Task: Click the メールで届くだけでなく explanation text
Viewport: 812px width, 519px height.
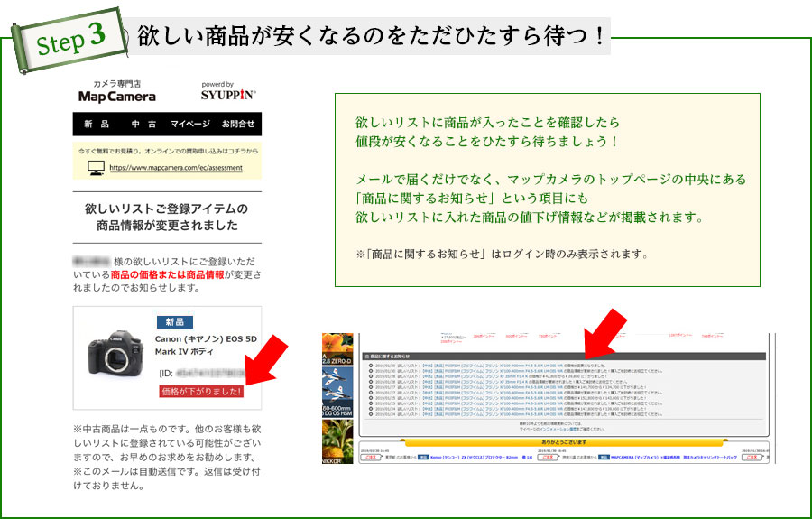Action: 550,199
